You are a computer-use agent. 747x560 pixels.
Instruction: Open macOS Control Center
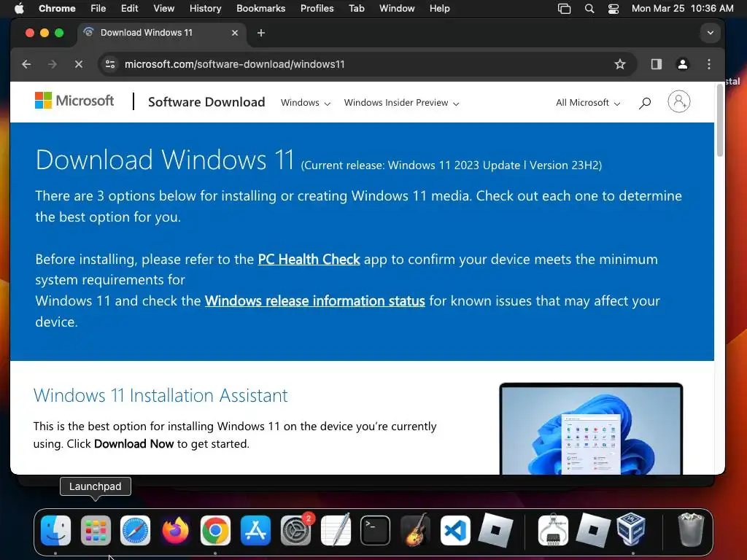tap(614, 9)
